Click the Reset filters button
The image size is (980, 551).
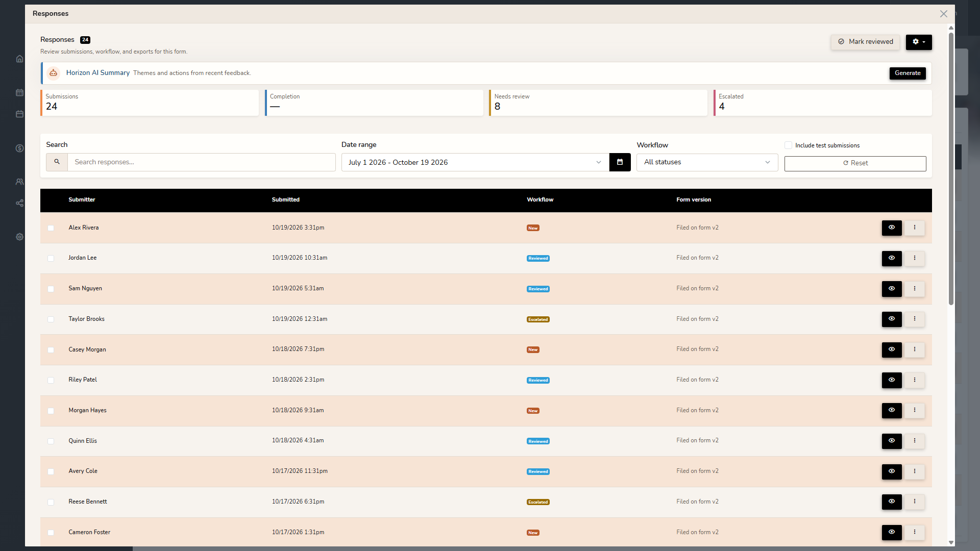pos(855,163)
